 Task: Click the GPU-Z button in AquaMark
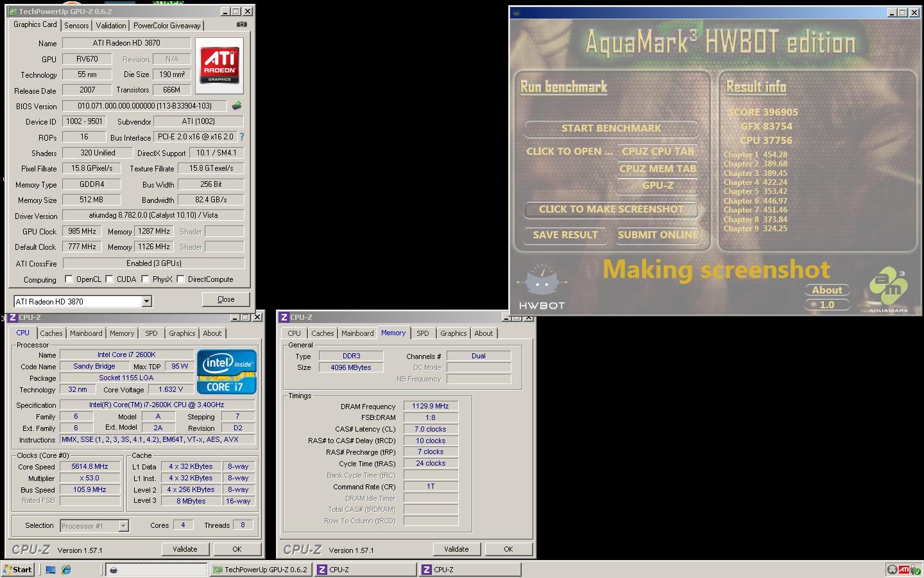click(658, 186)
